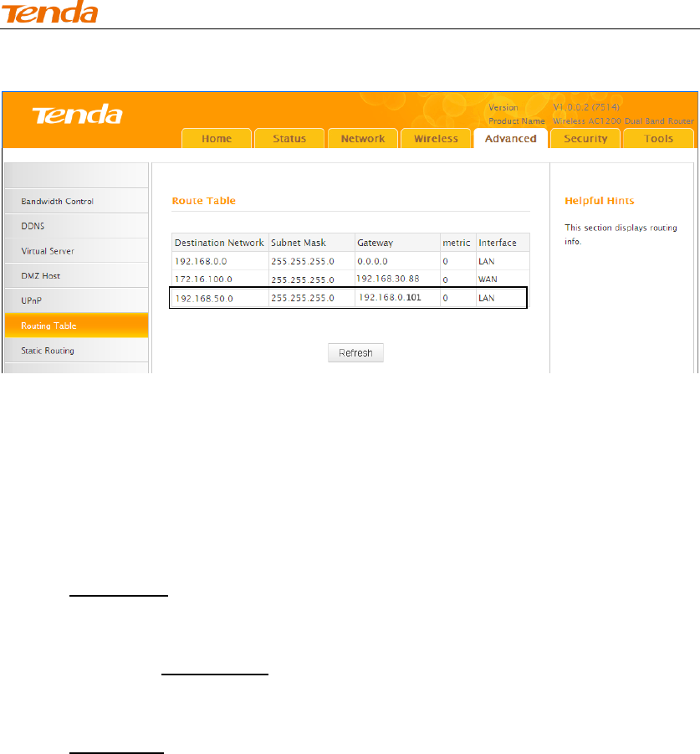The width and height of the screenshot is (700, 754).
Task: Click the Tenda logo in orange banner
Action: (77, 115)
